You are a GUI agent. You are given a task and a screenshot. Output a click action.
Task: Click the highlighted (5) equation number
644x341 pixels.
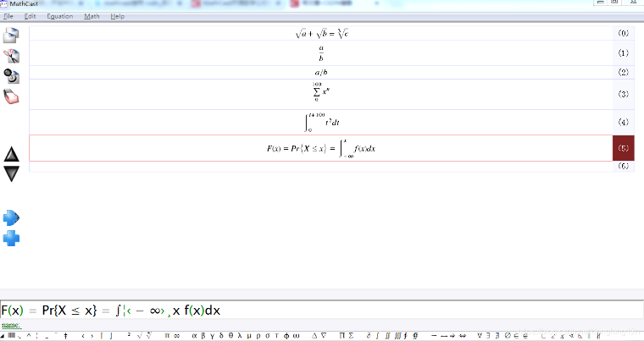(x=624, y=148)
